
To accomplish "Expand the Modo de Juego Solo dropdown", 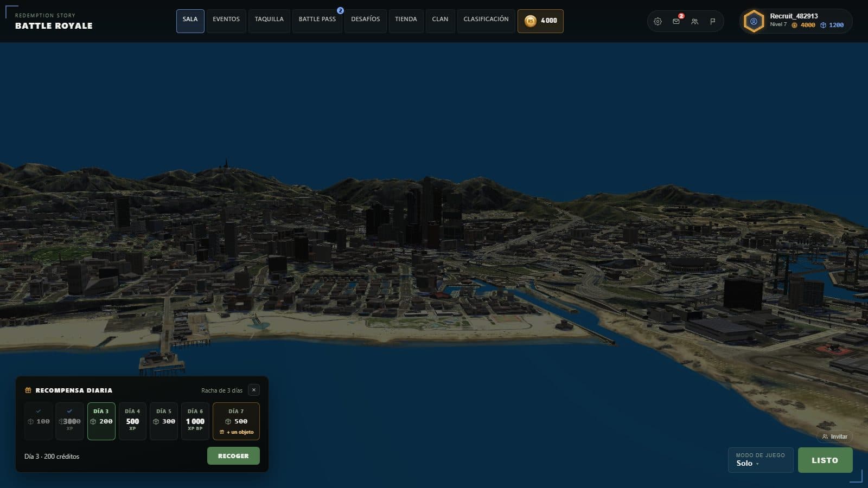I will coord(761,460).
